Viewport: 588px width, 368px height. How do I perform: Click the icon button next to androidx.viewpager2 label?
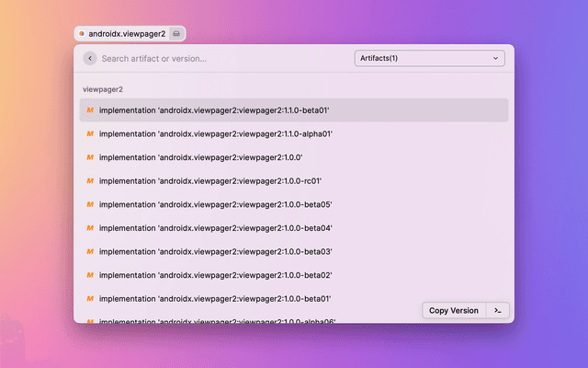(x=177, y=33)
